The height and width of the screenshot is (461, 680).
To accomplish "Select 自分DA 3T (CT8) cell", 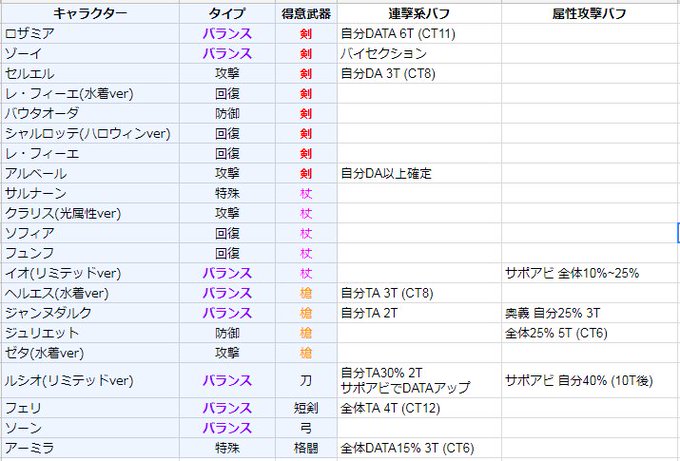I will (419, 73).
